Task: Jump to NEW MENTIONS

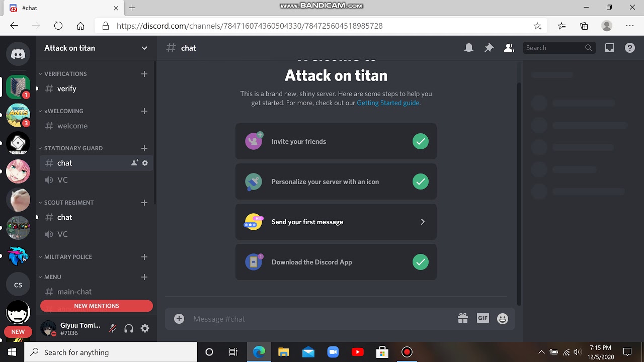Action: point(97,306)
